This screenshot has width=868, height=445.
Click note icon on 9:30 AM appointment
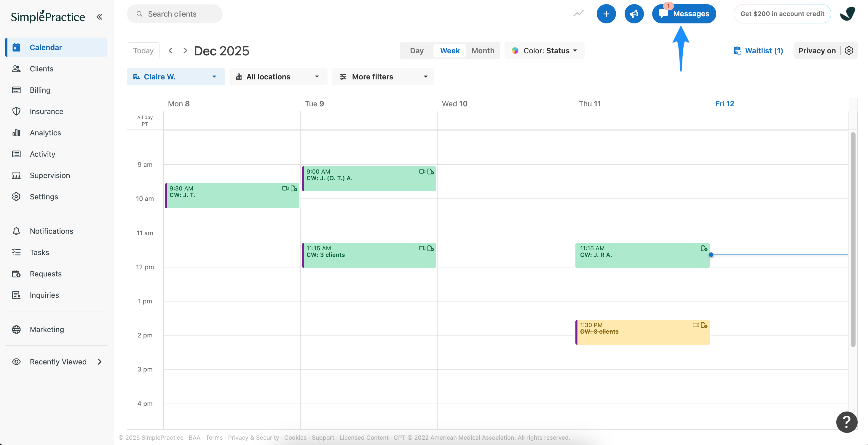click(294, 188)
